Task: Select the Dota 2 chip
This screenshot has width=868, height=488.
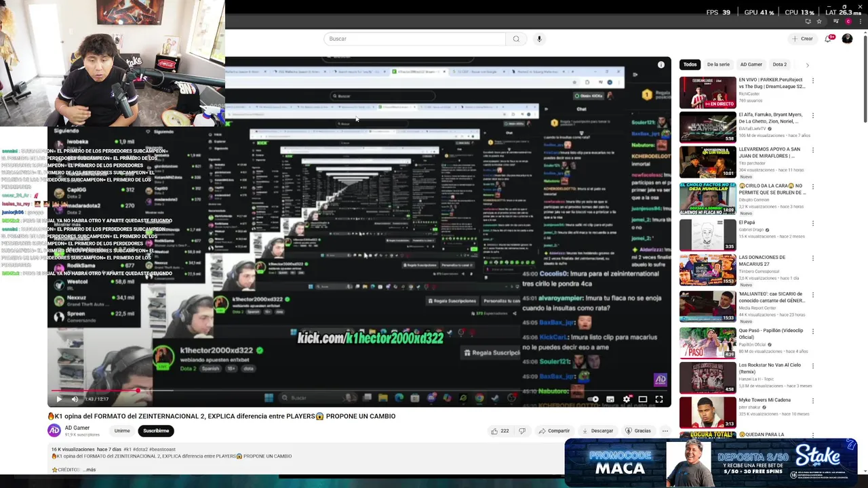Action: (x=780, y=64)
